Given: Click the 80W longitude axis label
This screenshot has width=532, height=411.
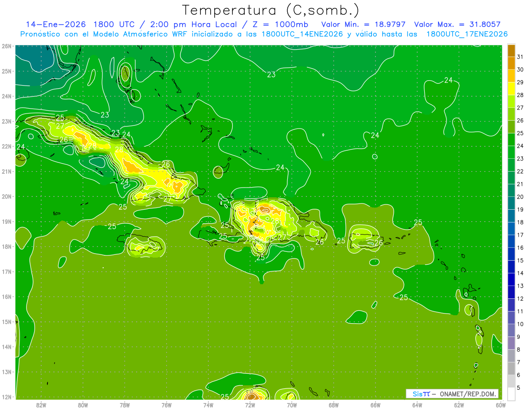Looking at the screenshot, I should 83,405.
